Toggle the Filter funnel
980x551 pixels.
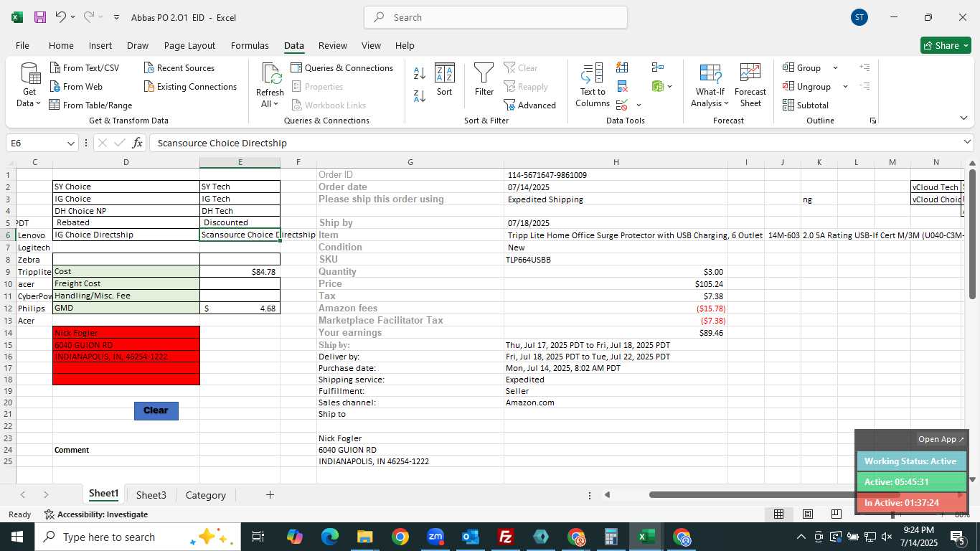pos(484,80)
